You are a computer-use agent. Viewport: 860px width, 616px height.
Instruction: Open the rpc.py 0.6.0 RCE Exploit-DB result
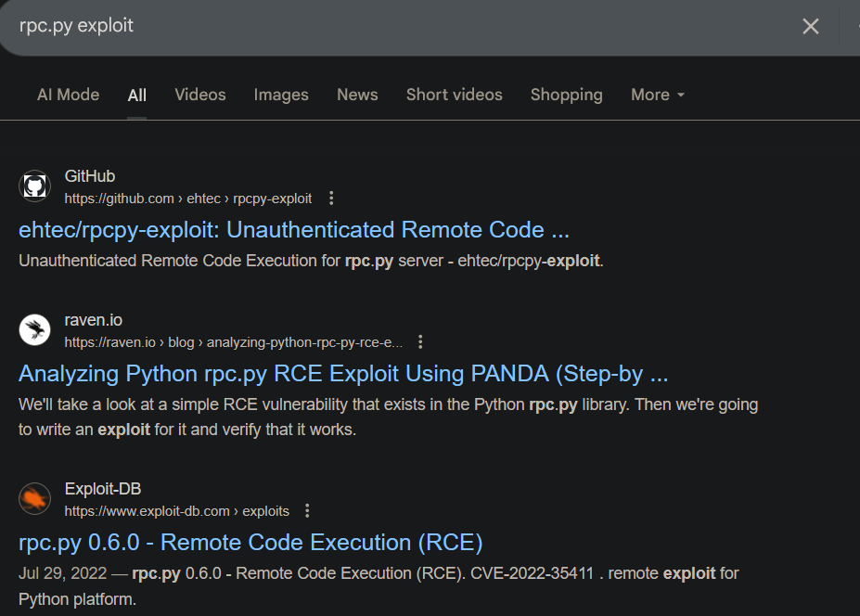[250, 543]
